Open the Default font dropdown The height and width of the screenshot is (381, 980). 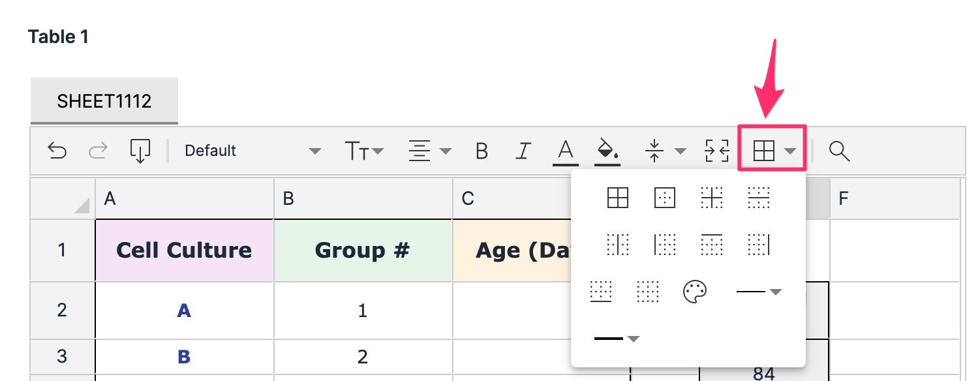point(253,151)
